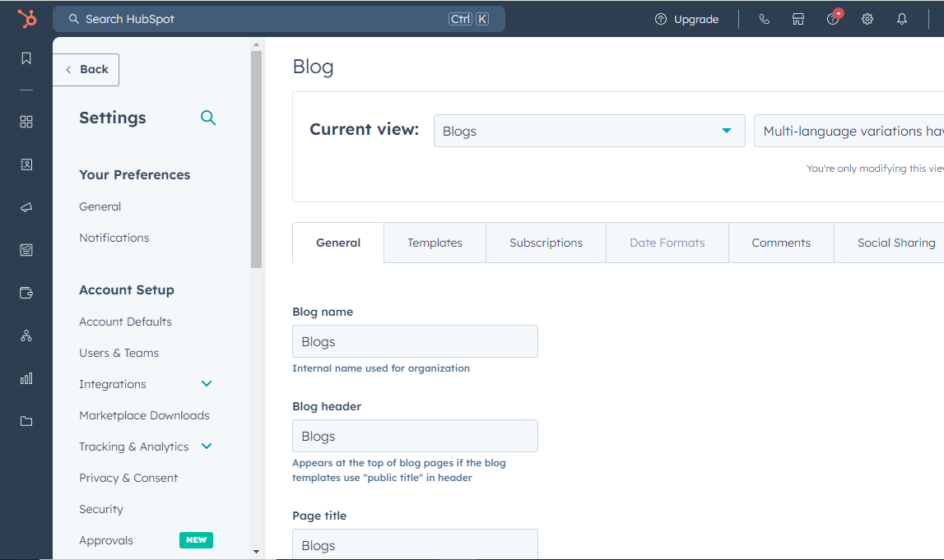Open the Reporting bar chart icon

(26, 378)
